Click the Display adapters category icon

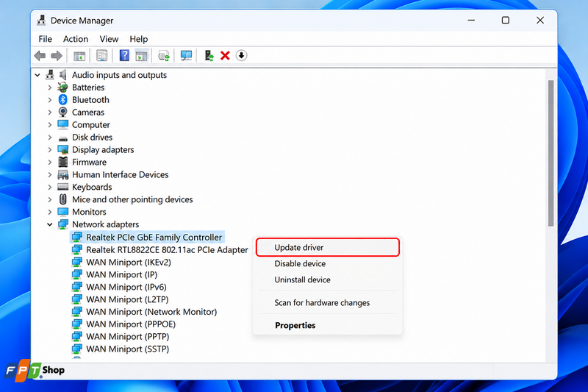[x=62, y=150]
